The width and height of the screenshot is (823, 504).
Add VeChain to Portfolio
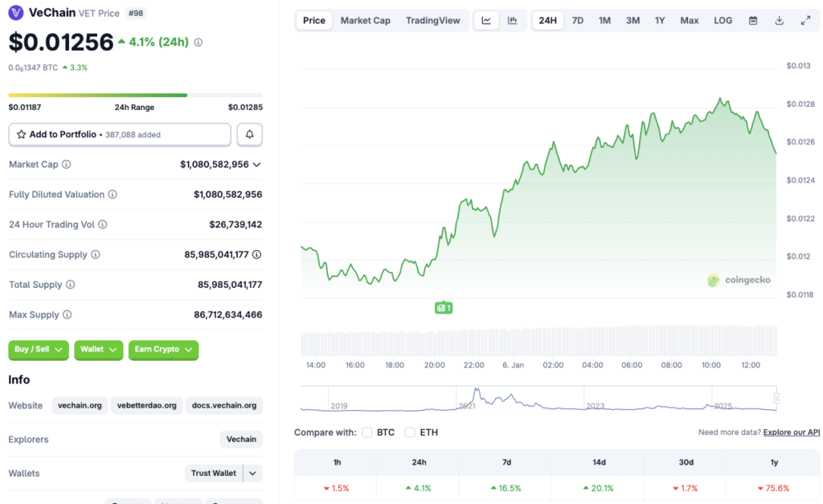[119, 134]
